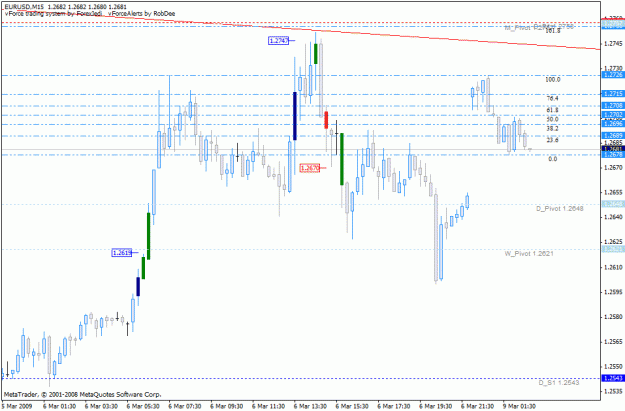Viewport: 625px width, 411px height.
Task: Click the 1.2565 price axis value
Action: (x=613, y=342)
